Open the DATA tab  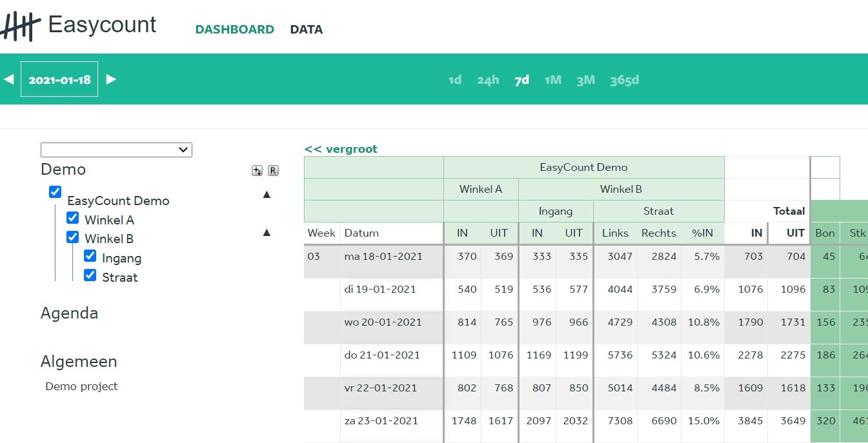[x=307, y=30]
